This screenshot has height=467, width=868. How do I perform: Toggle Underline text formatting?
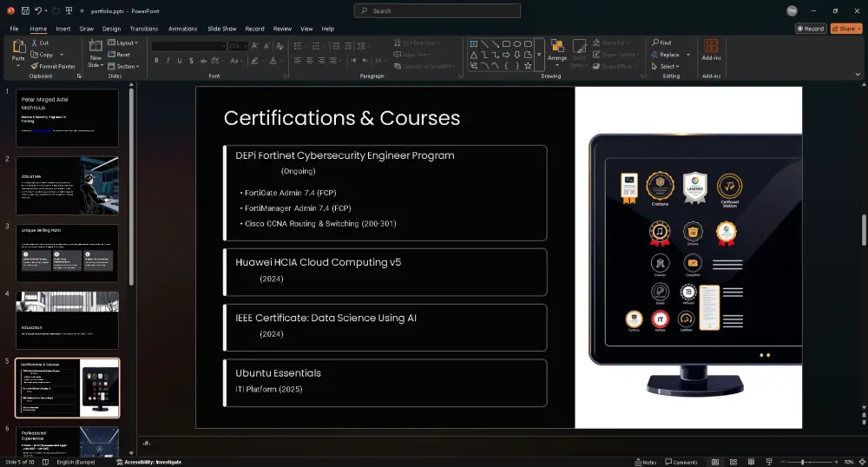pyautogui.click(x=181, y=61)
